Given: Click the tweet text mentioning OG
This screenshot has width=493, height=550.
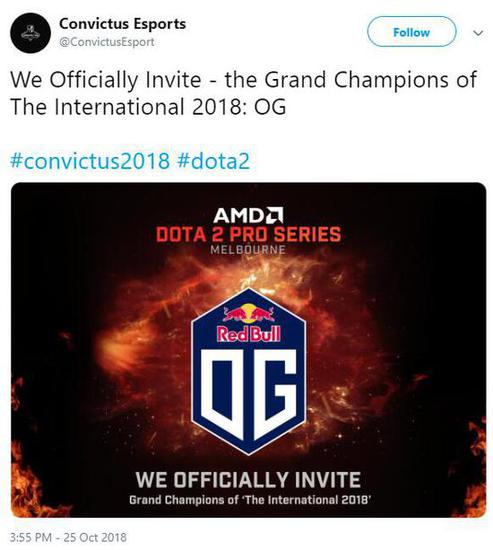Looking at the screenshot, I should point(244,93).
